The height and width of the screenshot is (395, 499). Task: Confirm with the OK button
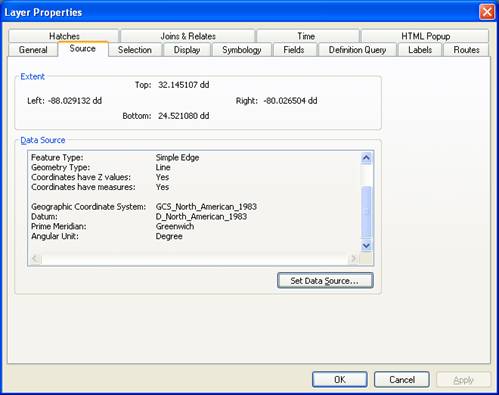click(340, 380)
